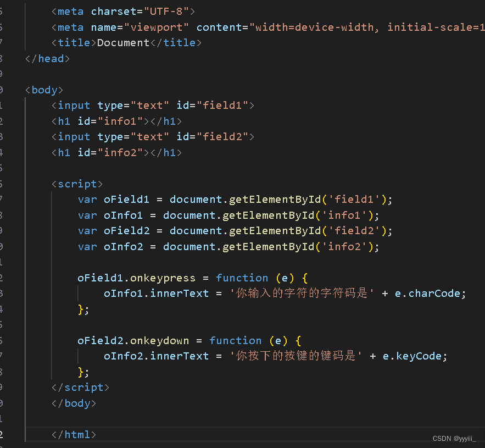The height and width of the screenshot is (448, 485).
Task: Click the viewport meta tag line
Action: pos(220,27)
